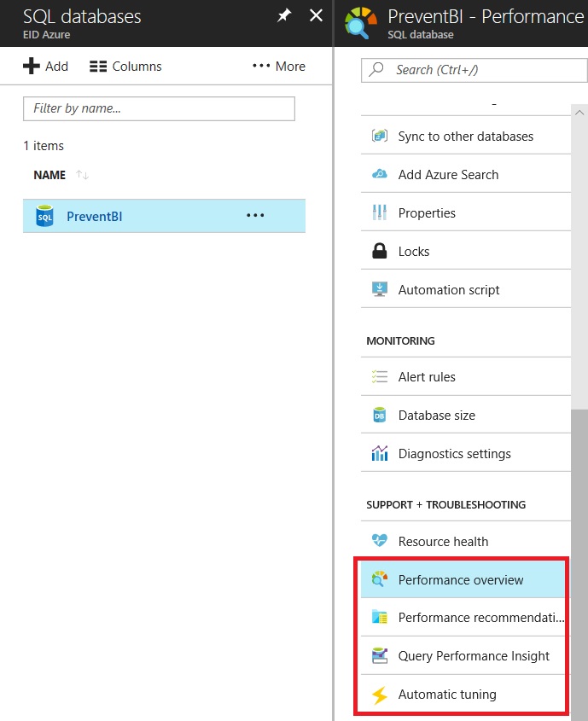588x721 pixels.
Task: Click the SUPPORT + TROUBLESHOOTING header
Action: [446, 504]
